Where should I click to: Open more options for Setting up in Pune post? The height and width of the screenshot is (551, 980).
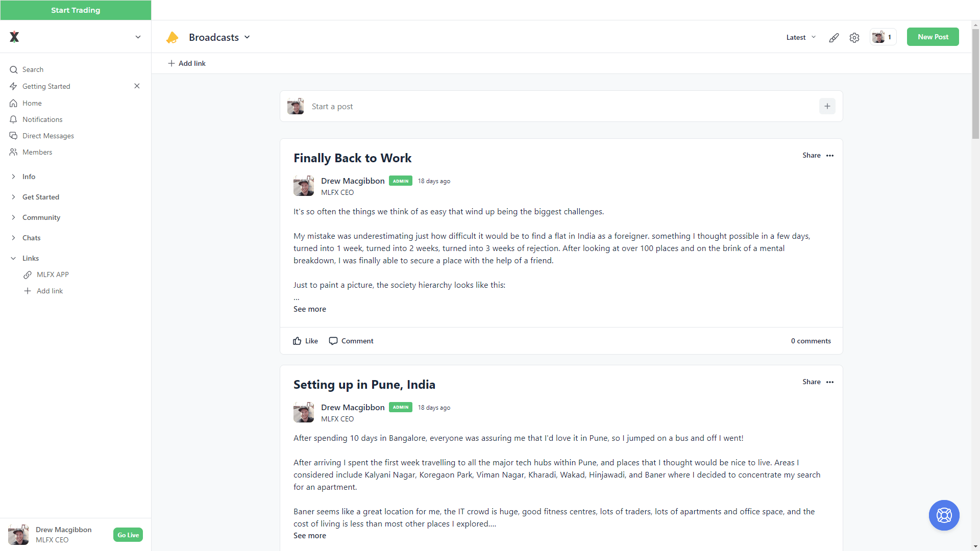(830, 382)
